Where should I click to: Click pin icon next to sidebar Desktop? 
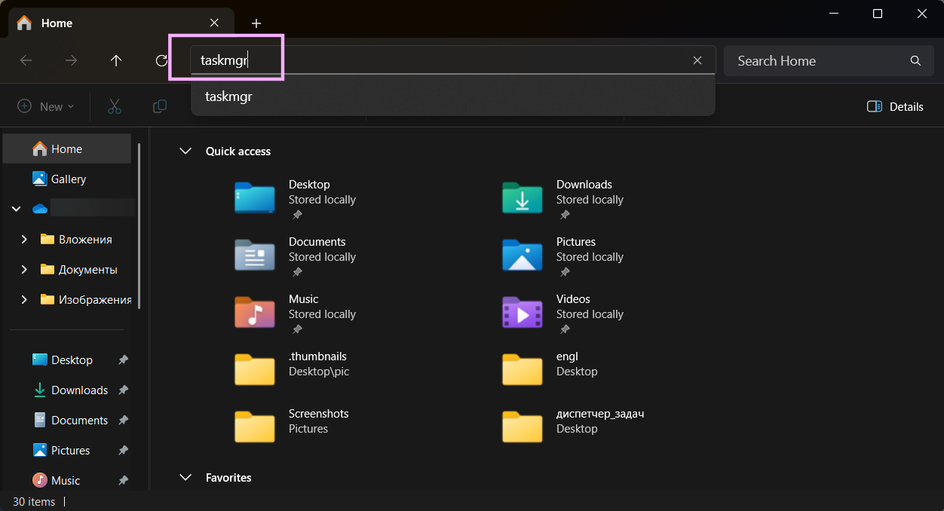pyautogui.click(x=123, y=360)
